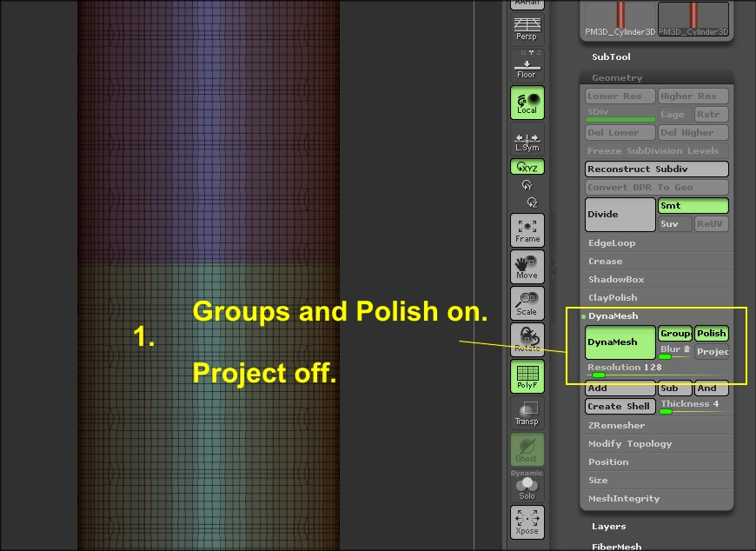Toggle the Groups option in DynaMesh
The height and width of the screenshot is (551, 756).
tap(675, 332)
